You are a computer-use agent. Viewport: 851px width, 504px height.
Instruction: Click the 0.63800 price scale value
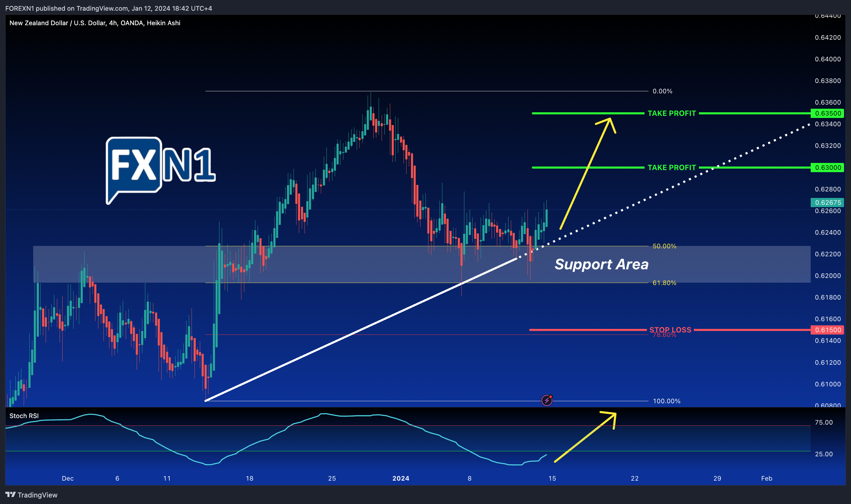coord(828,81)
